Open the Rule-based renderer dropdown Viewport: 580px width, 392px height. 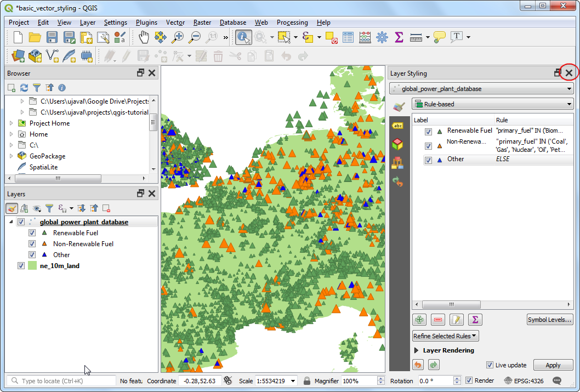click(x=492, y=104)
